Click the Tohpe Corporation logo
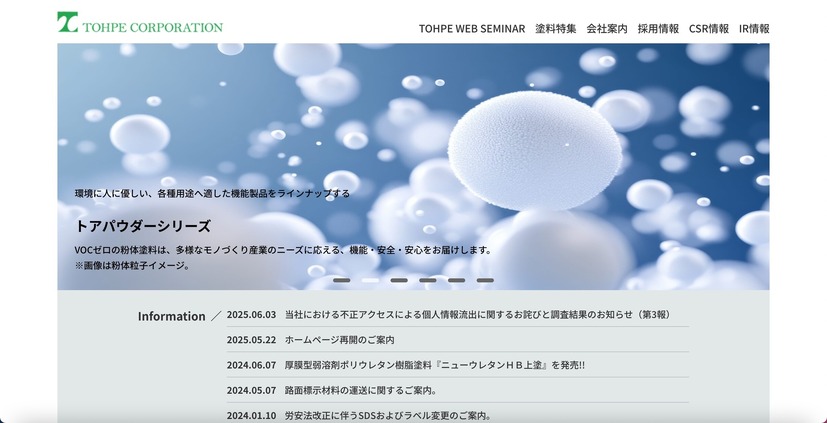827x423 pixels. click(x=140, y=23)
